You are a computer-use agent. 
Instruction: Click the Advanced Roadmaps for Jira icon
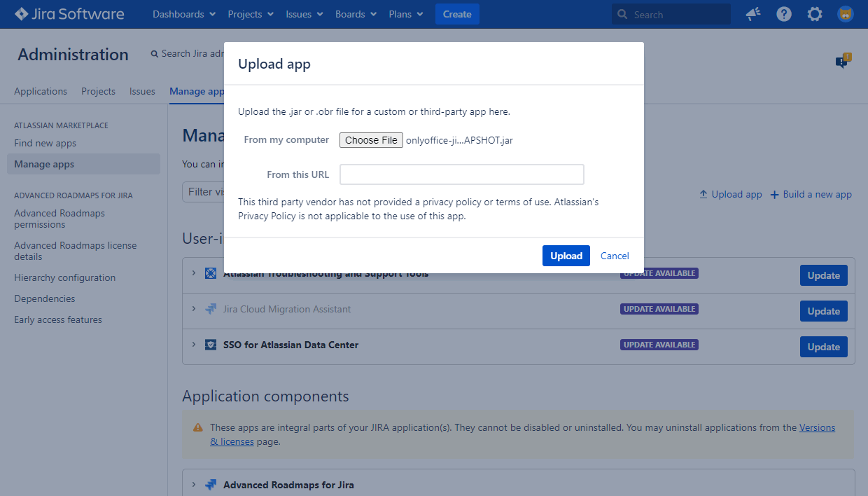click(x=211, y=485)
